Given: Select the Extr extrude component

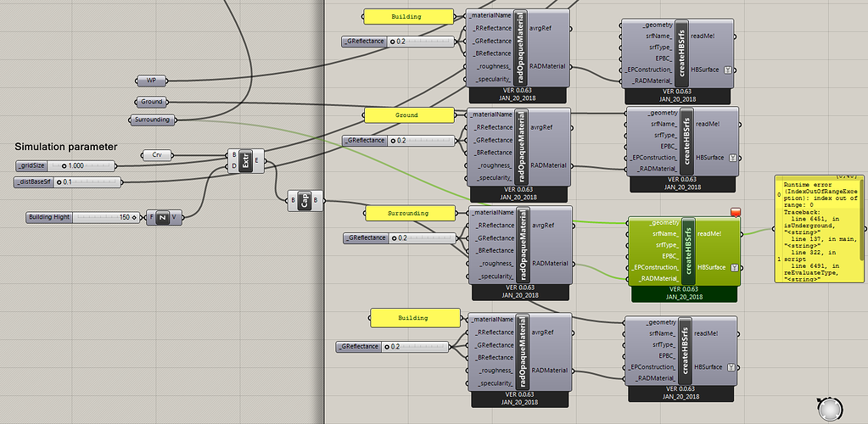Looking at the screenshot, I should [x=246, y=161].
